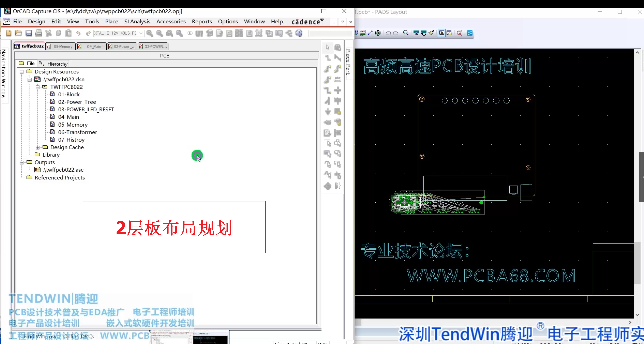The width and height of the screenshot is (644, 344).
Task: Collapse the TWFFPCB022 schematic folder
Action: pos(38,87)
